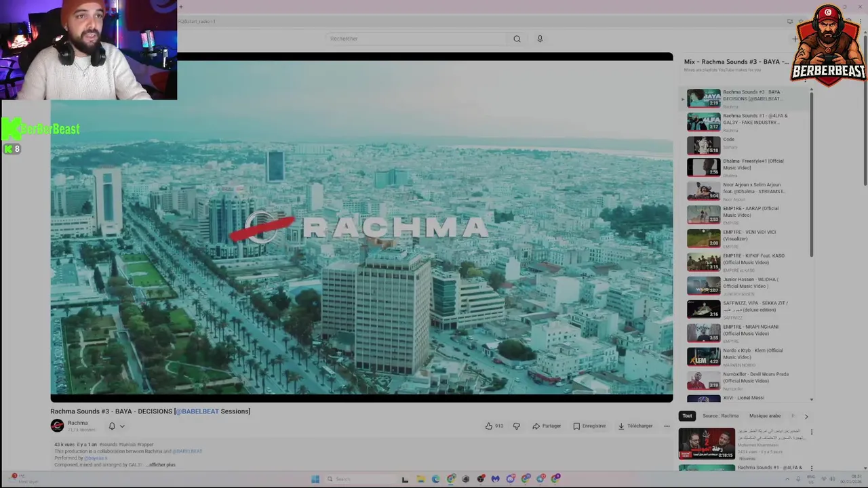This screenshot has width=868, height=488.
Task: Open @bayaaa.s performer link
Action: (96, 458)
